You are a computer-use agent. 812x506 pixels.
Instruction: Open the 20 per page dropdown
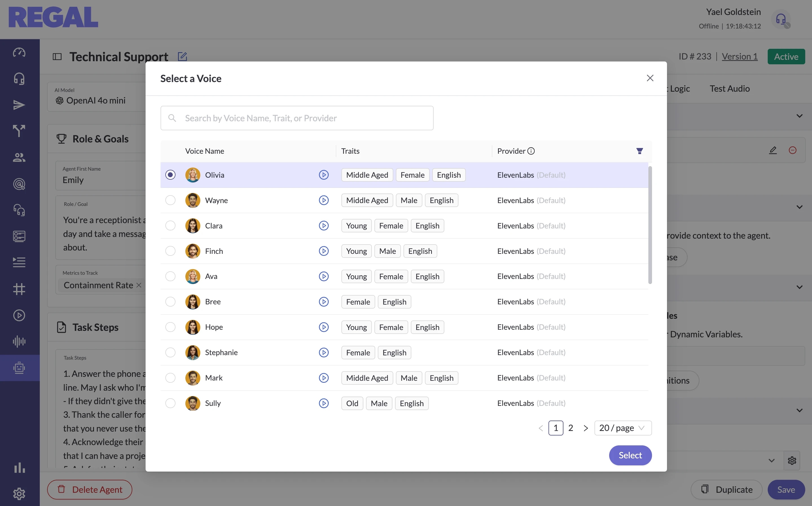pos(623,428)
